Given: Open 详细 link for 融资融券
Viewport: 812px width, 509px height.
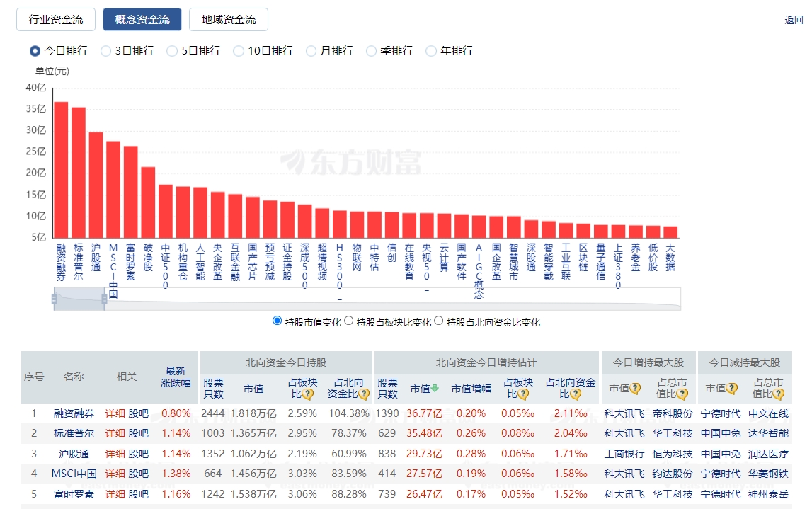Looking at the screenshot, I should coord(115,413).
